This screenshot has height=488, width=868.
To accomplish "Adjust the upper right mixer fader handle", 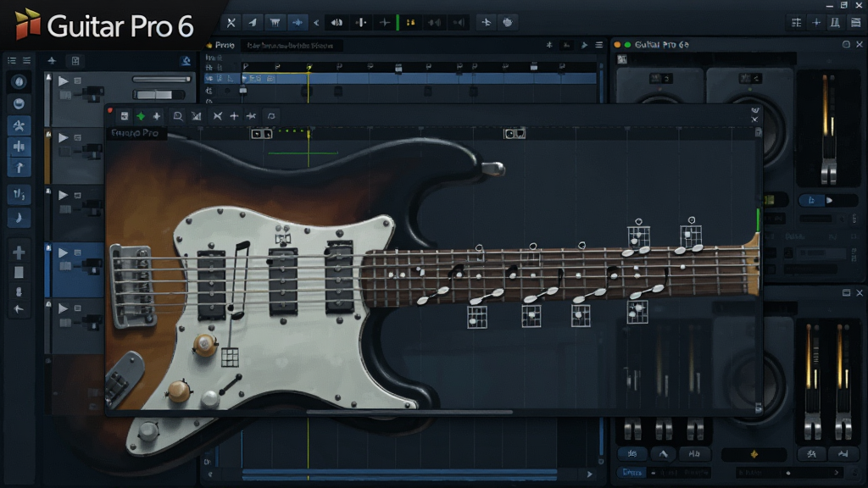I will pyautogui.click(x=829, y=171).
